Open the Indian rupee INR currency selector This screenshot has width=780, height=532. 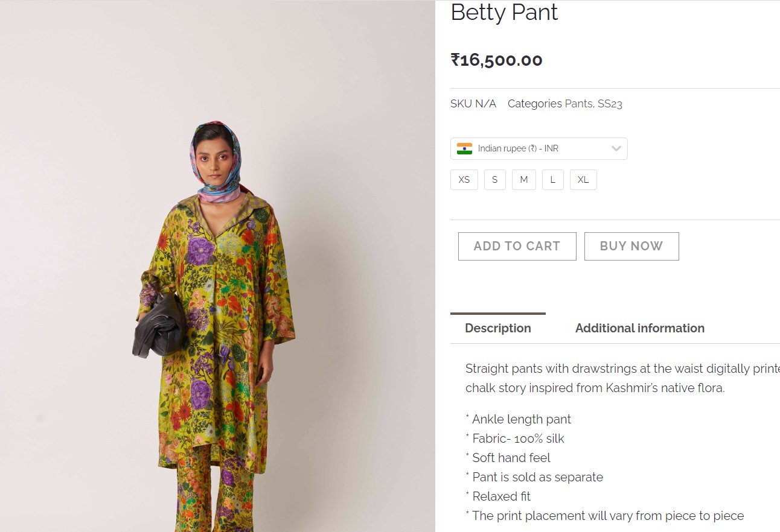(539, 148)
